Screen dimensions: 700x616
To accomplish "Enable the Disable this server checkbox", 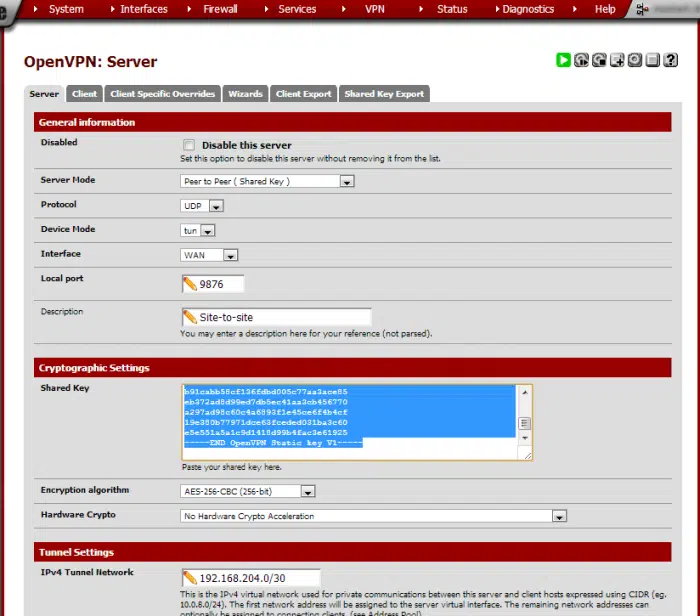I will pyautogui.click(x=189, y=145).
